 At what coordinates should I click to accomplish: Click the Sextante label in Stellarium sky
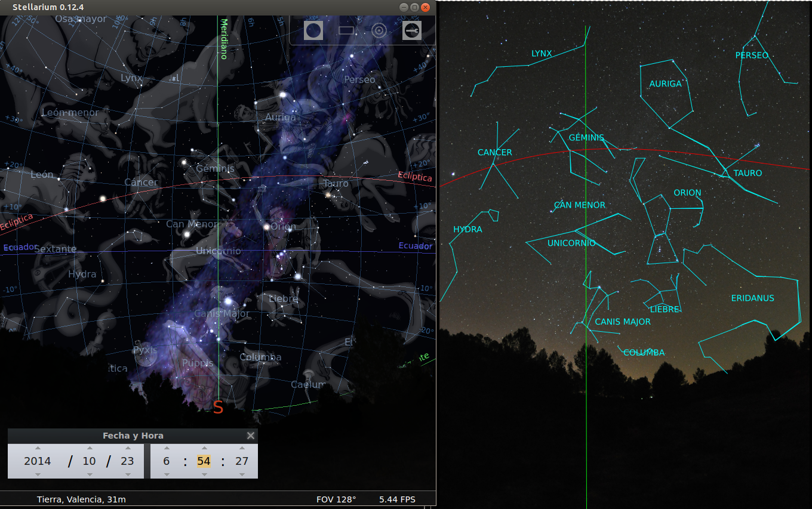click(x=56, y=249)
